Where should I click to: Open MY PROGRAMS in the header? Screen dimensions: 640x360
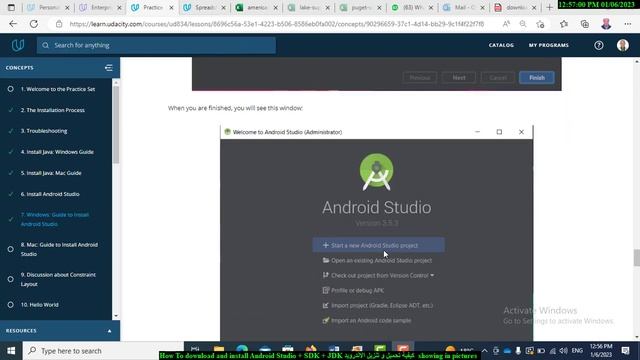(549, 45)
